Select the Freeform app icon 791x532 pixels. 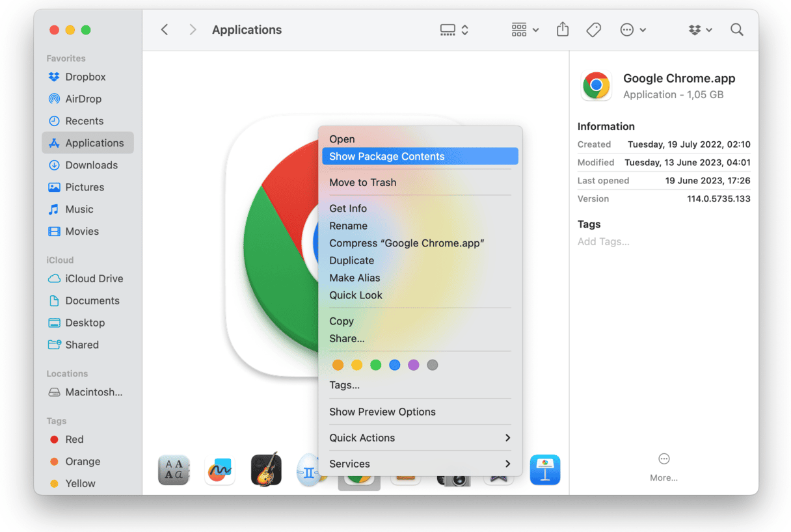[220, 470]
